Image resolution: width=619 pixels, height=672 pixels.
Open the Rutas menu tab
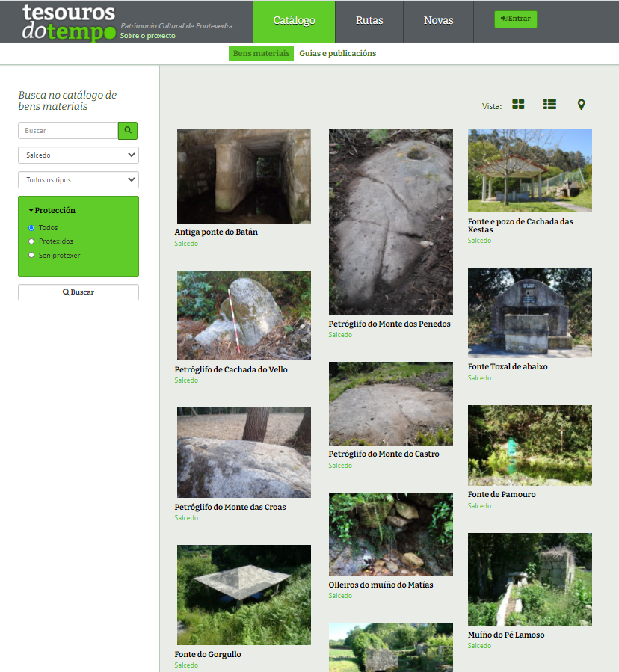pyautogui.click(x=369, y=21)
